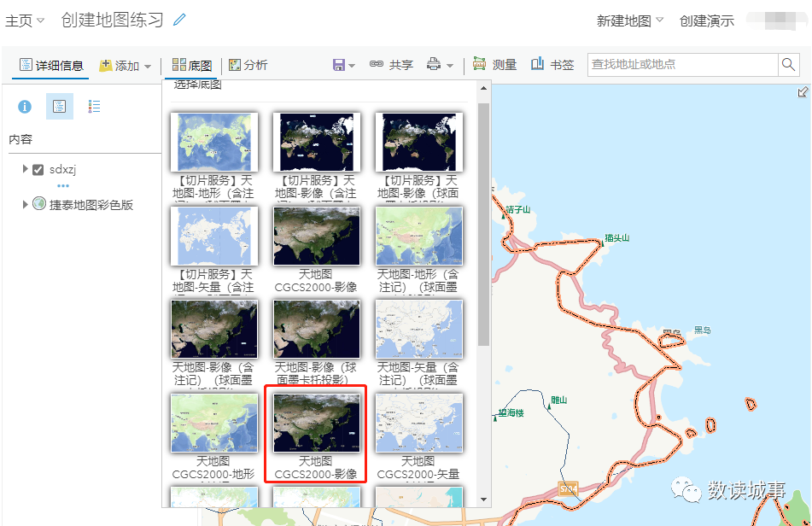Show the Legend list icon tab
This screenshot has height=526, width=812.
[x=94, y=107]
